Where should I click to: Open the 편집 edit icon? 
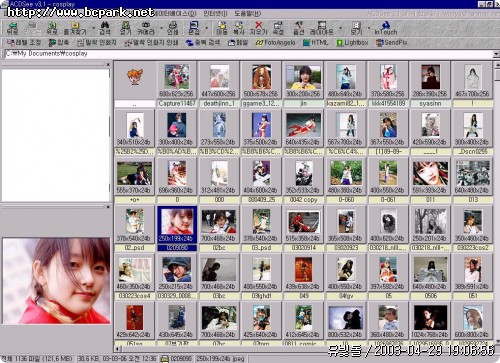click(194, 28)
